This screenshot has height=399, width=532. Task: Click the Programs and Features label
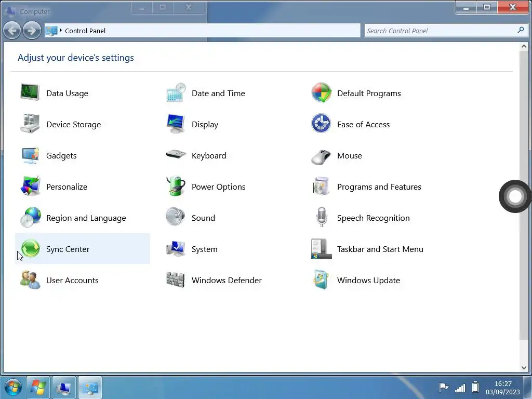tap(379, 187)
